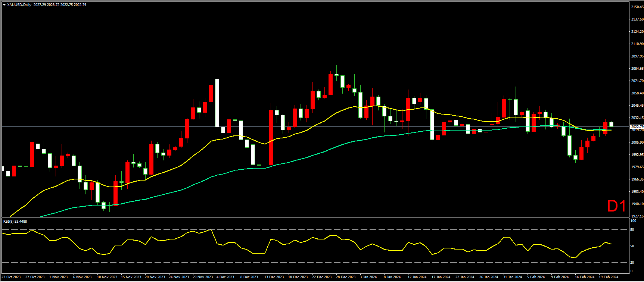The height and width of the screenshot is (282, 644).
Task: Click the 15 Nov 2023 date label
Action: [x=131, y=277]
